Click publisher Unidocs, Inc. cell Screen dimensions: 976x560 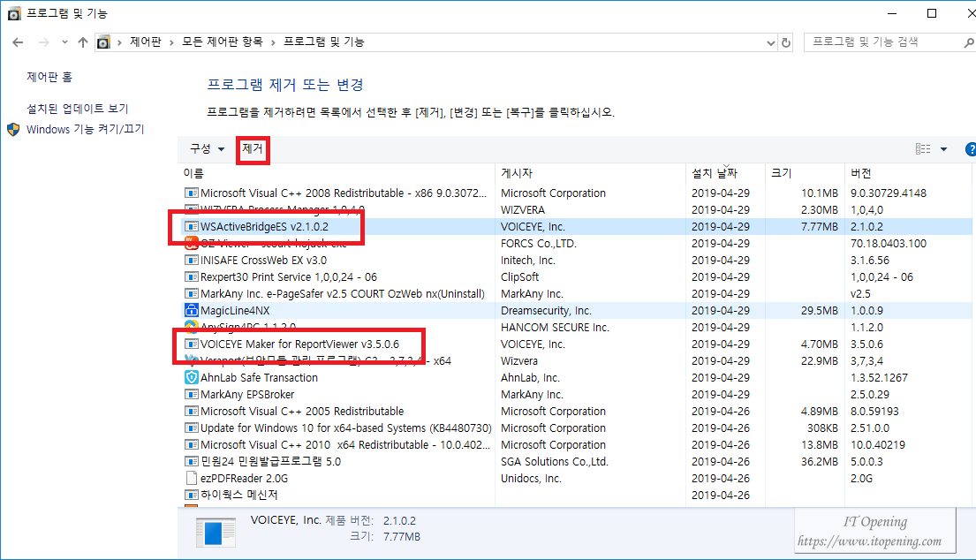(531, 479)
